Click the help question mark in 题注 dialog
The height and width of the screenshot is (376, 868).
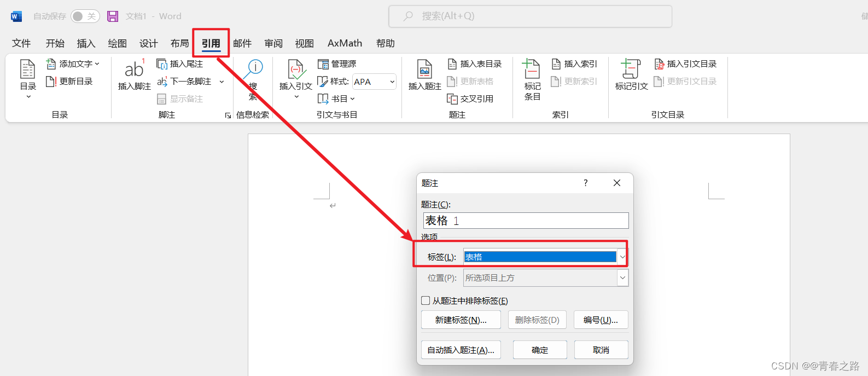point(585,183)
